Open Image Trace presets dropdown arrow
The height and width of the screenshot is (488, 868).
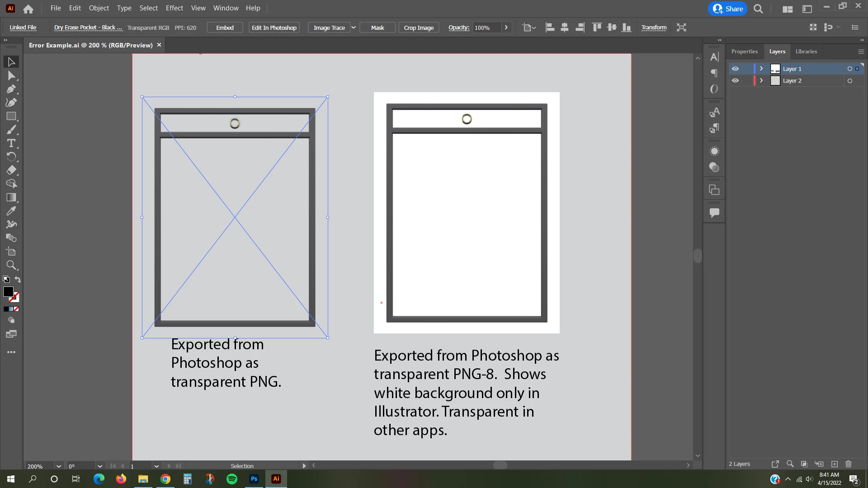[x=354, y=28]
